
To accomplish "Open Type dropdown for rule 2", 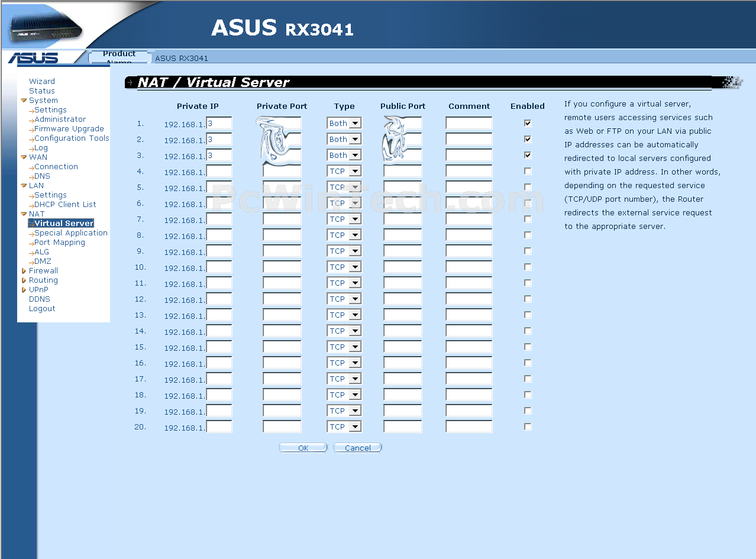I will click(x=344, y=139).
